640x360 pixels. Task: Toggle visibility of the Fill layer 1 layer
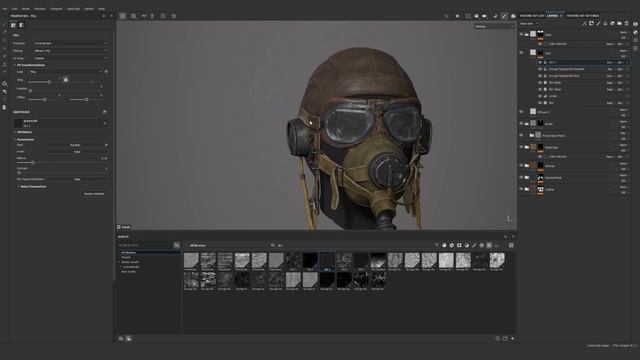[521, 111]
